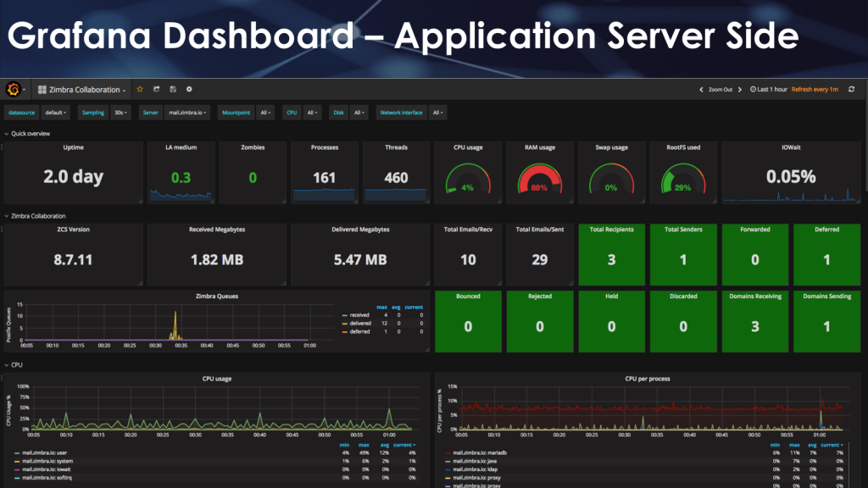Open the Disk All dropdown
868x488 pixels.
359,113
